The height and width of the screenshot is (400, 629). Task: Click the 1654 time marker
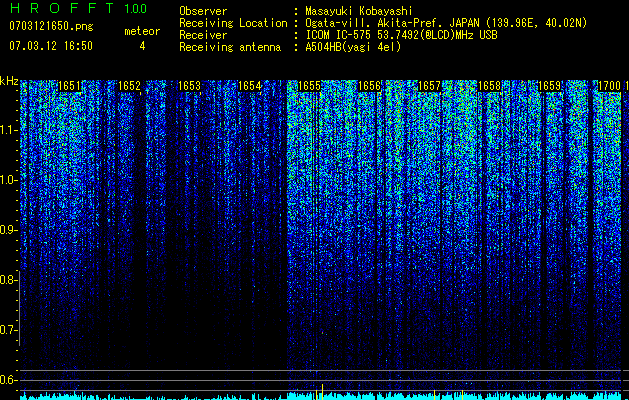tap(250, 86)
